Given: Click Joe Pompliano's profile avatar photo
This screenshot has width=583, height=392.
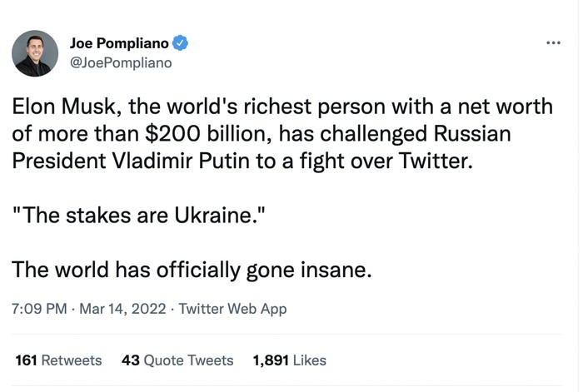Looking at the screenshot, I should click(x=35, y=53).
